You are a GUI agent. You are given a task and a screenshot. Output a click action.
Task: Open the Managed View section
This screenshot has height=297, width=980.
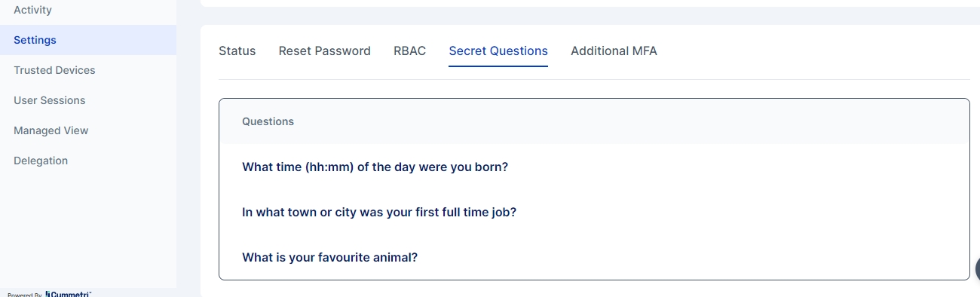(x=51, y=130)
